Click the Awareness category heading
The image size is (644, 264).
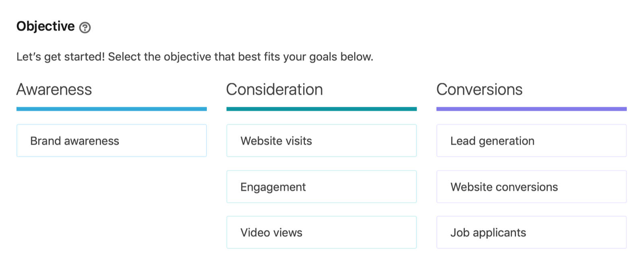(x=54, y=89)
